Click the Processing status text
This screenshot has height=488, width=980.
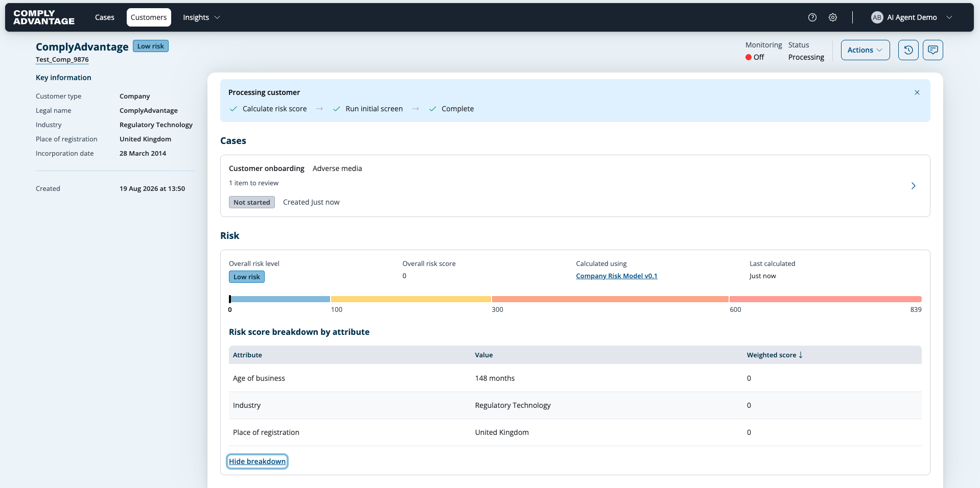click(806, 57)
